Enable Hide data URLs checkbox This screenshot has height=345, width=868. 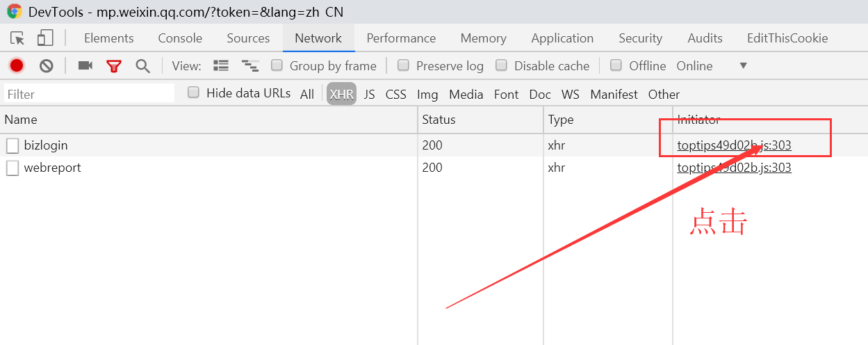click(x=194, y=93)
